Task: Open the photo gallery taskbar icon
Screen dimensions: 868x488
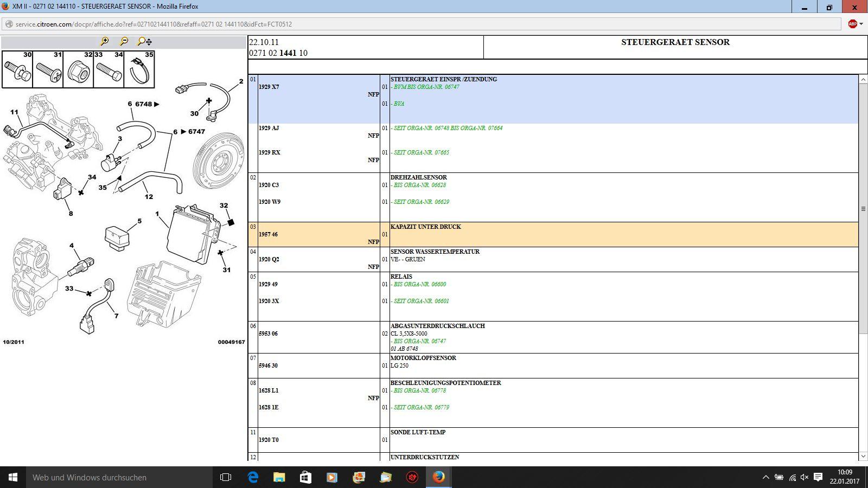Action: click(359, 477)
